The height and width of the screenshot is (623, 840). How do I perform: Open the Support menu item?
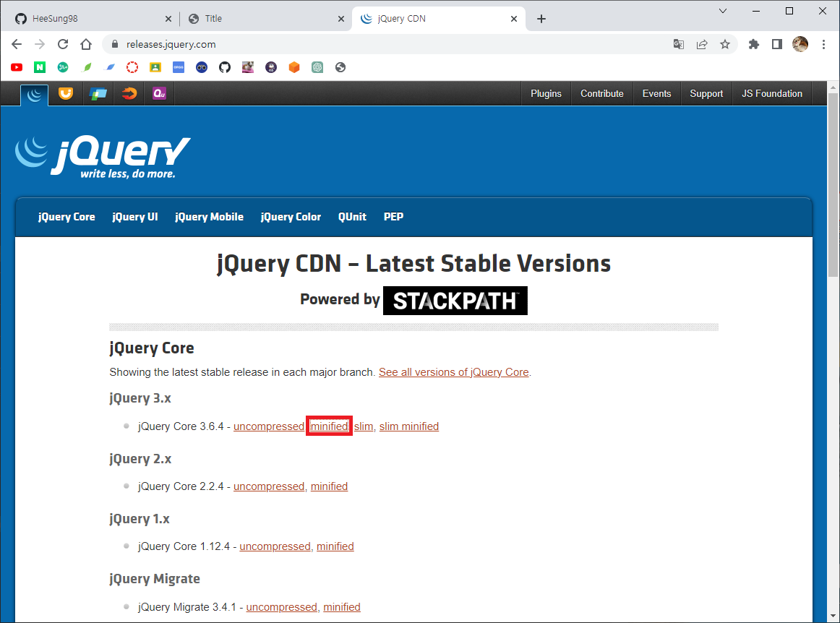pyautogui.click(x=706, y=94)
